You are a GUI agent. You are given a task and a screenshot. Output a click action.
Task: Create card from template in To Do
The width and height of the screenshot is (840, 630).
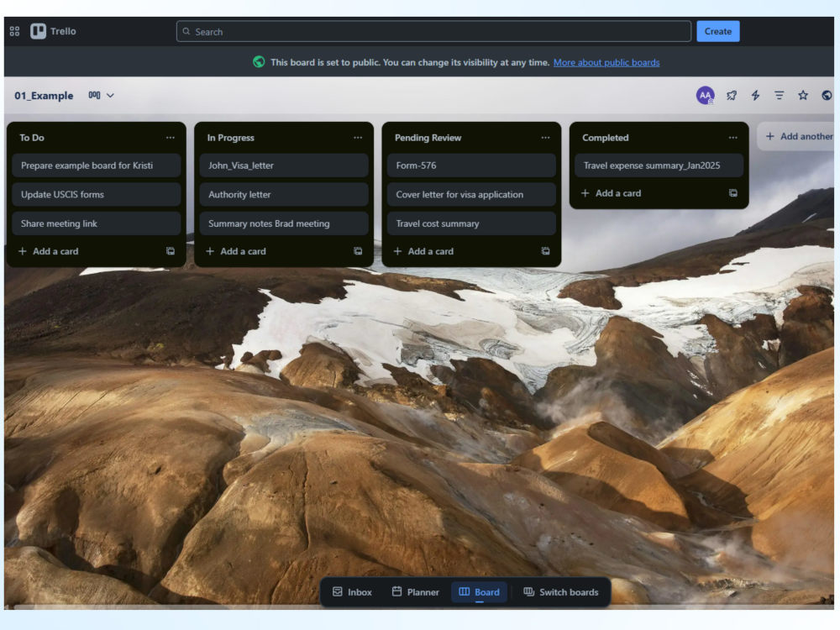[171, 251]
